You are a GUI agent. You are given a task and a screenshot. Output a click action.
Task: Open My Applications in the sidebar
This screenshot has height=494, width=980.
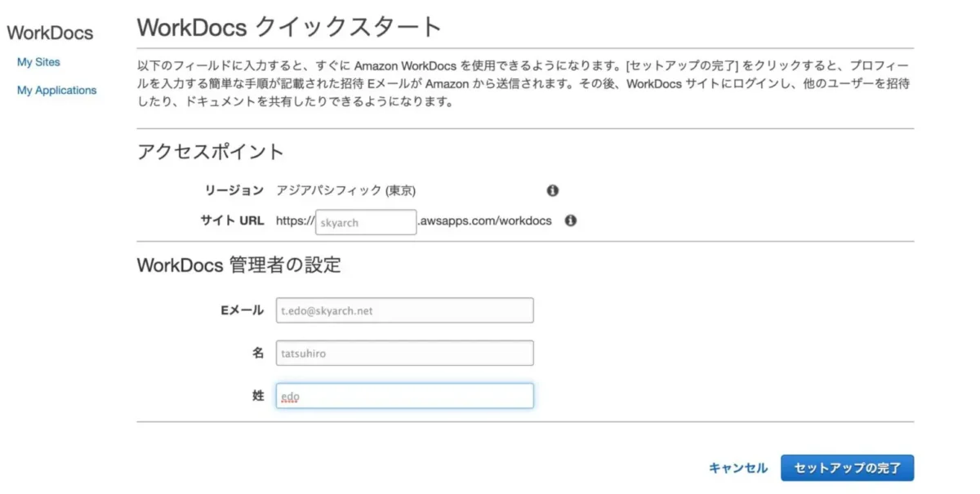point(57,91)
